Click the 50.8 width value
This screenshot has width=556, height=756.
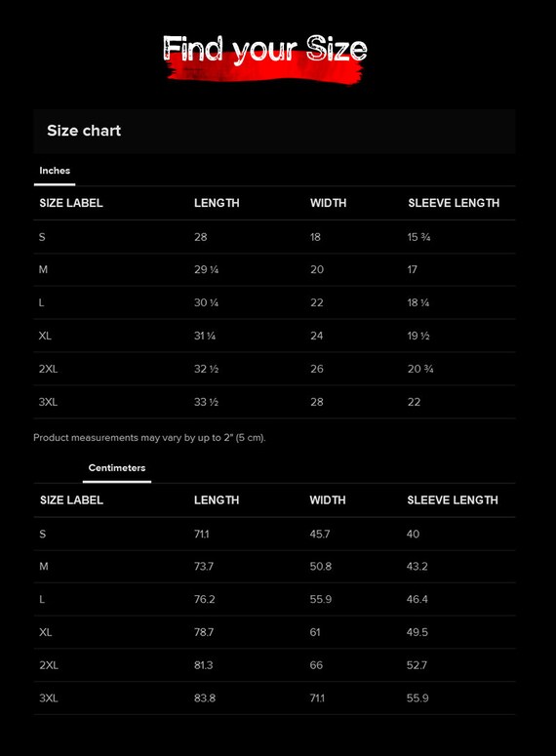pyautogui.click(x=320, y=567)
